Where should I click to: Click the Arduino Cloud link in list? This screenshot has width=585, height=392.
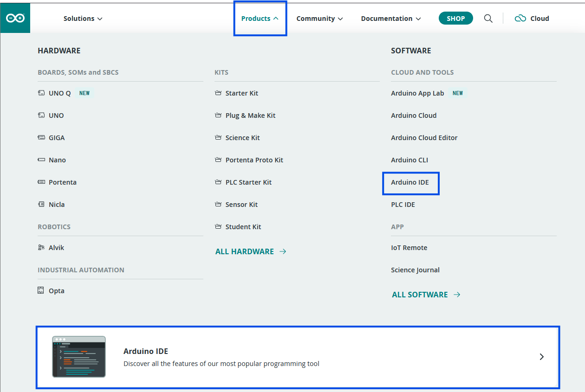[414, 116]
